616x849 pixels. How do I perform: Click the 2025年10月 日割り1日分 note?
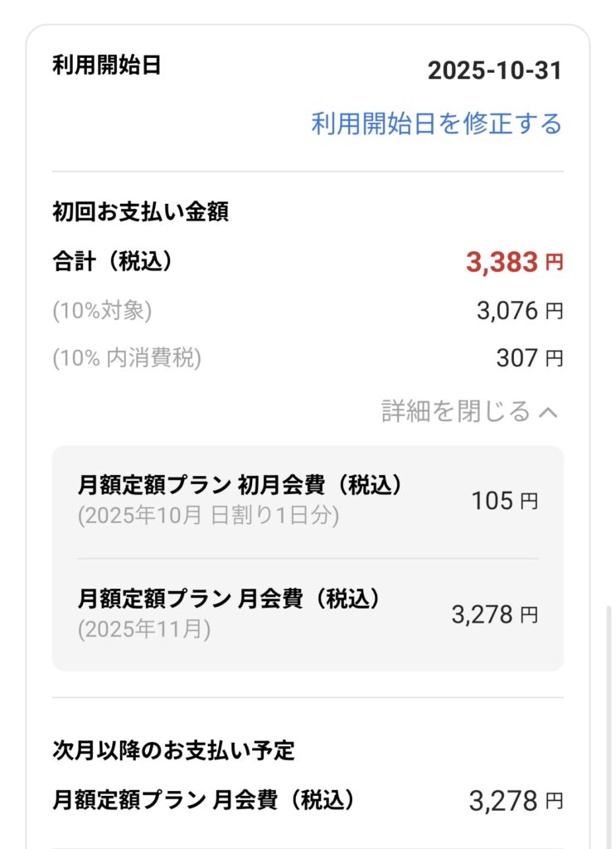(x=209, y=516)
